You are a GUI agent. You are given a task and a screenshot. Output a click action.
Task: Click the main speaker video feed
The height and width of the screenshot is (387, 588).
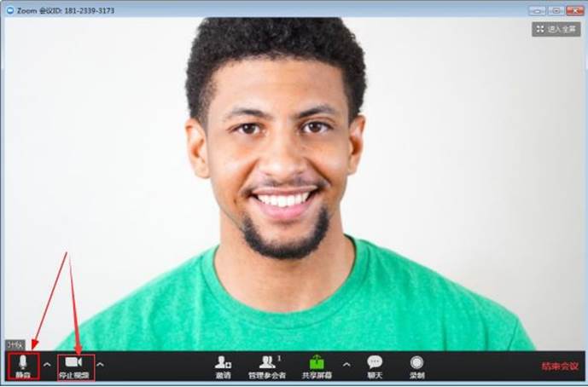pos(294,183)
